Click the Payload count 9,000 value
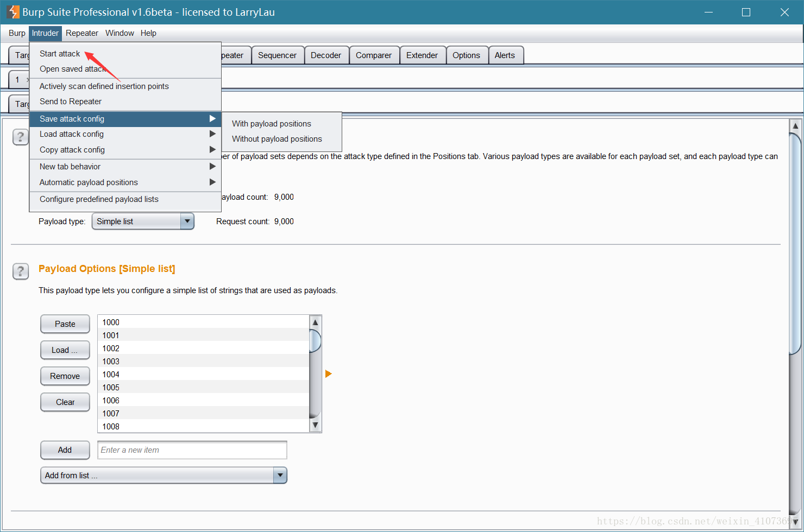Image resolution: width=804 pixels, height=532 pixels. point(284,197)
